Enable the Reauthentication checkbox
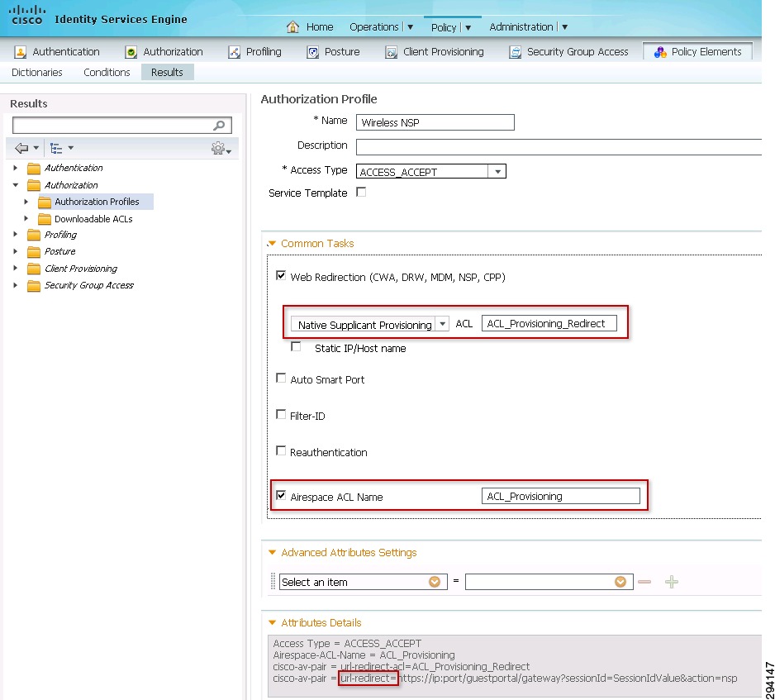Screen dimensions: 775x700 click(281, 451)
